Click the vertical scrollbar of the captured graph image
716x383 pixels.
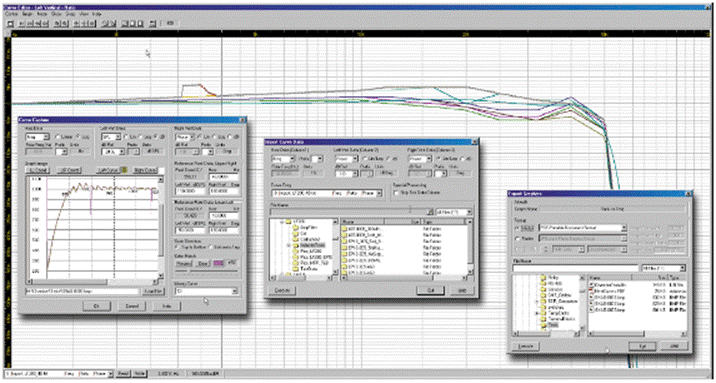(161, 228)
